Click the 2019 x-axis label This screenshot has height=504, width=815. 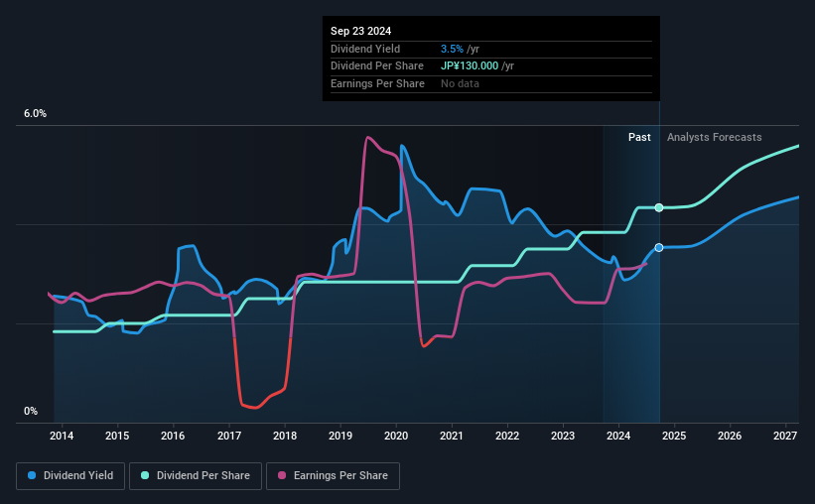[340, 436]
